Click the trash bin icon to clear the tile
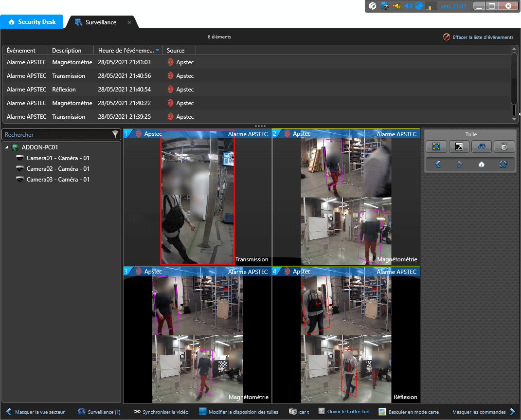Screen dimensions: 521x420 [x=503, y=146]
